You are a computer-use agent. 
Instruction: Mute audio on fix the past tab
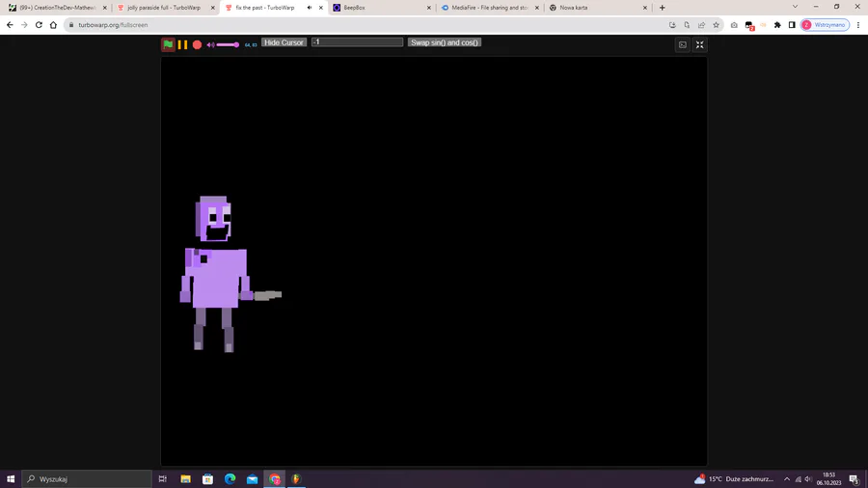pos(310,8)
